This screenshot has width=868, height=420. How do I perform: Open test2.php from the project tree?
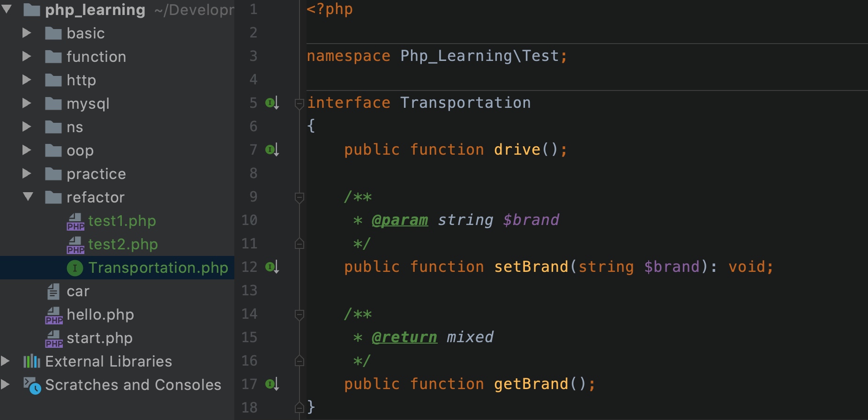click(x=123, y=244)
